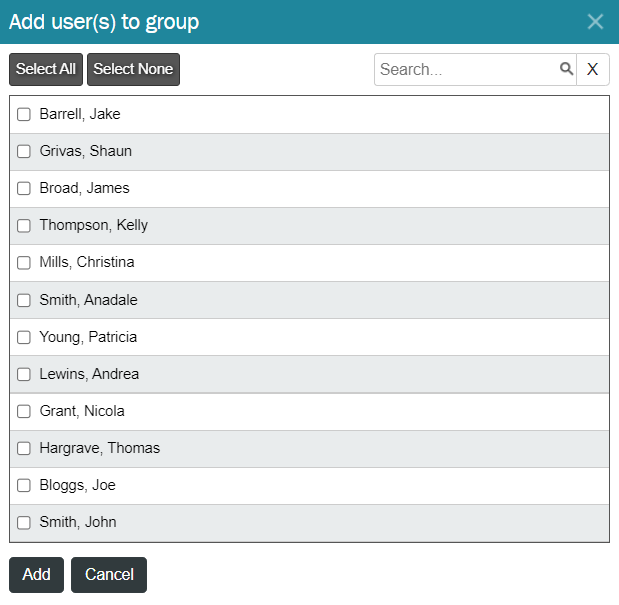Tick the checkbox beside Smith, Anadale
Viewport: 619px width, 605px height.
(24, 300)
